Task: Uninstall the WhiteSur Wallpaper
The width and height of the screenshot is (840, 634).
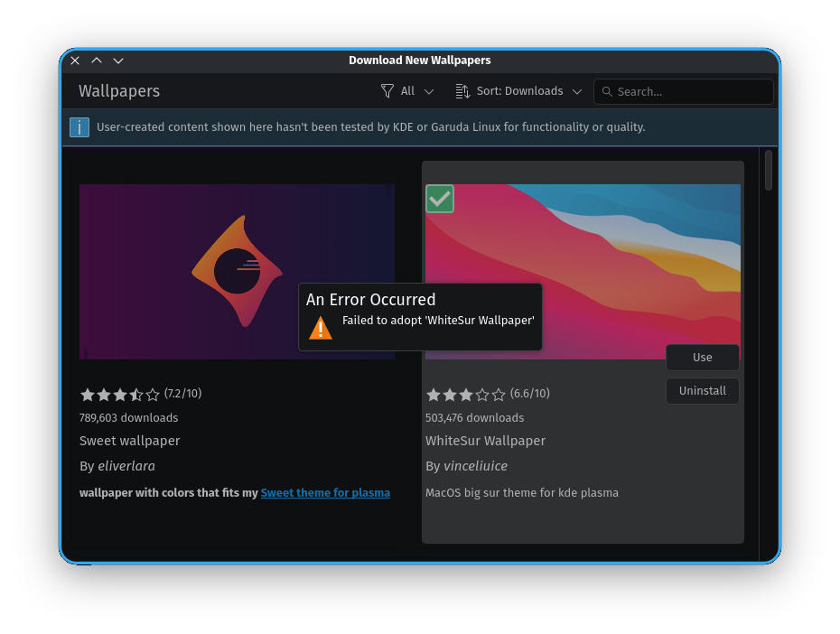Action: (703, 391)
